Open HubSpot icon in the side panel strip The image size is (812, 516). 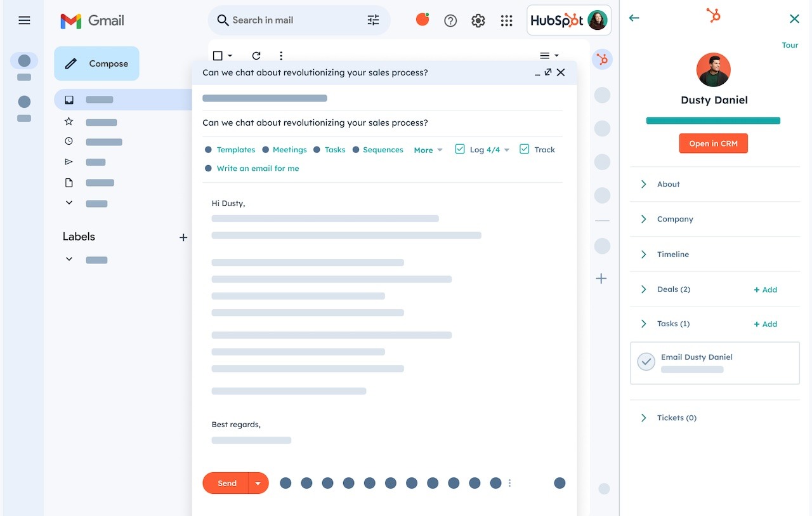coord(601,60)
